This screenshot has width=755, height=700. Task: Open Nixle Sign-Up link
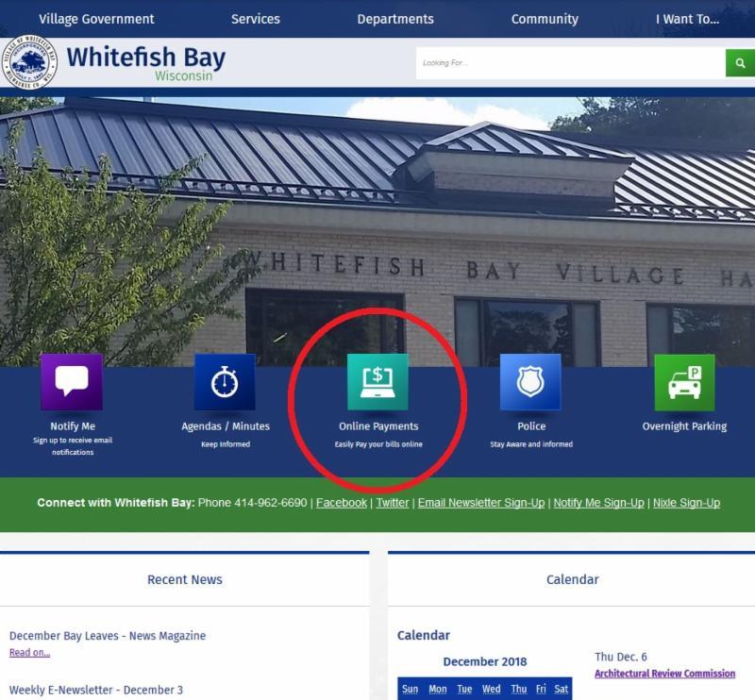(x=687, y=503)
